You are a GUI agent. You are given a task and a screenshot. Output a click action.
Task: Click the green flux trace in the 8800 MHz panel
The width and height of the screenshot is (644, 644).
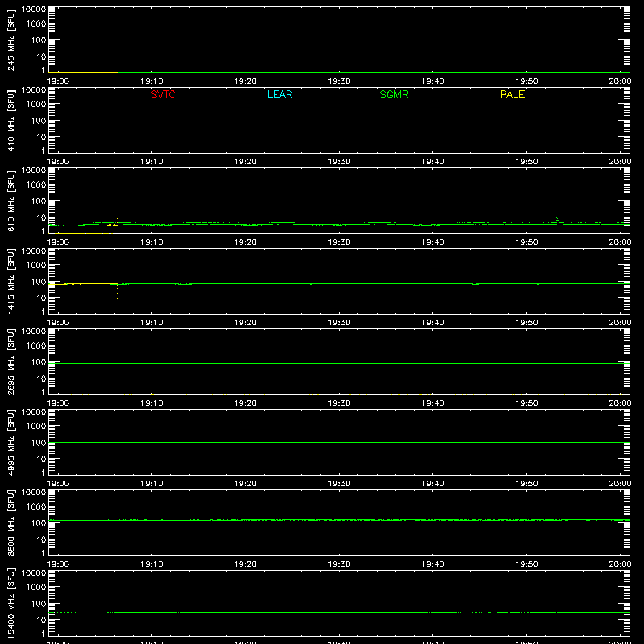click(339, 520)
